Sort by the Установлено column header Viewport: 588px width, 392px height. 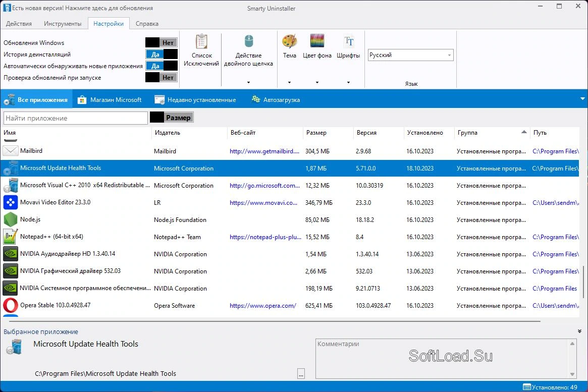coord(429,133)
